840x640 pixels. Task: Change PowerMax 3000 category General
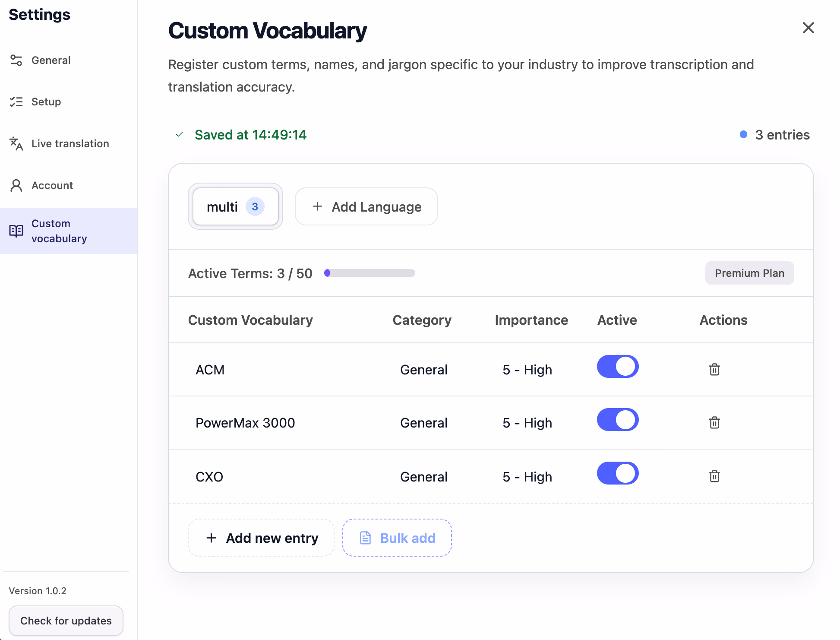click(423, 423)
